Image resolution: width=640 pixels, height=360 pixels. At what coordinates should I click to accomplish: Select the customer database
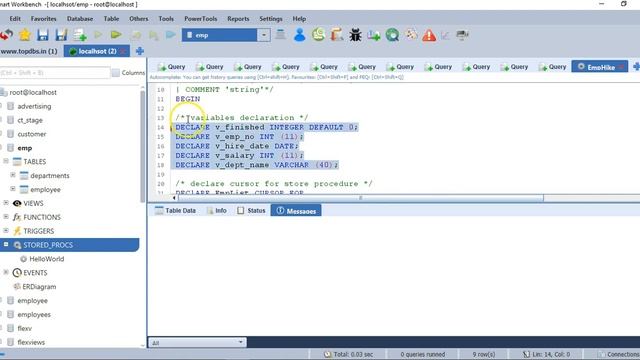31,134
